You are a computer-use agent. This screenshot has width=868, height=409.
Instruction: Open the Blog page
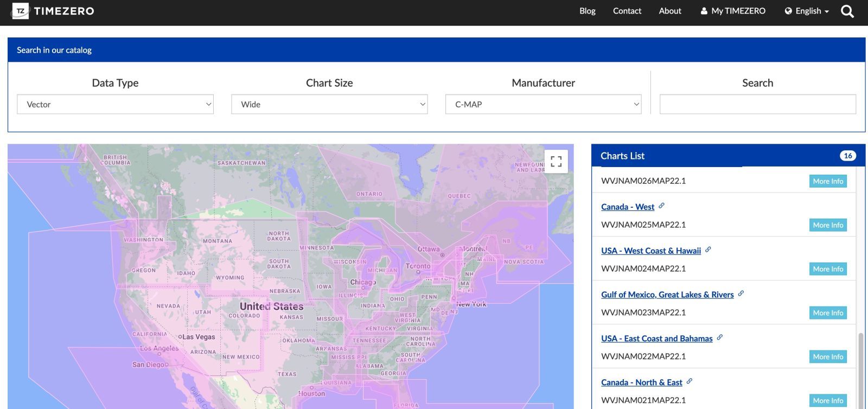(x=587, y=11)
